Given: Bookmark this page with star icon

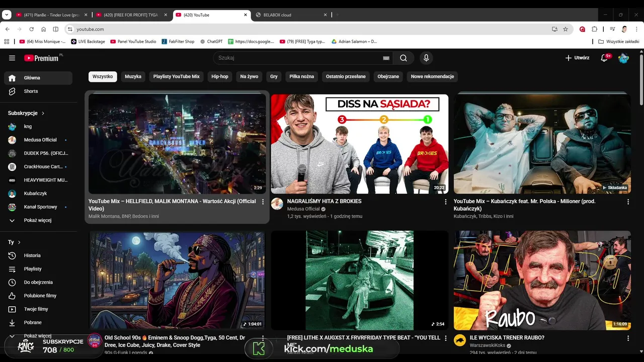Looking at the screenshot, I should (566, 29).
